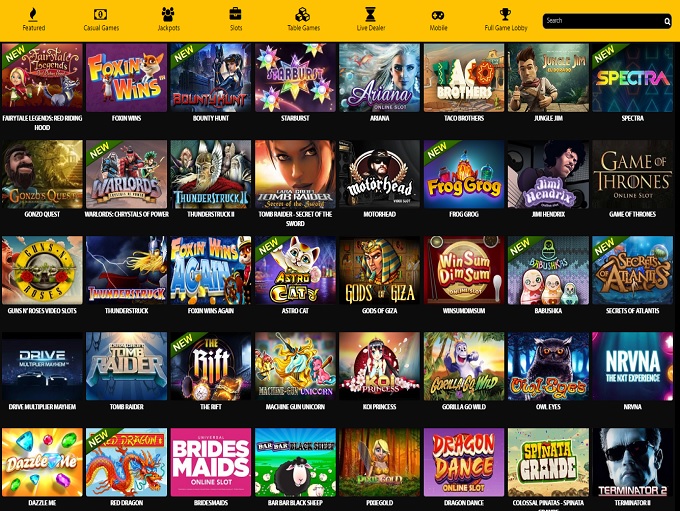Click the Gonzo Quest title link
Image resolution: width=680 pixels, height=511 pixels.
42,214
